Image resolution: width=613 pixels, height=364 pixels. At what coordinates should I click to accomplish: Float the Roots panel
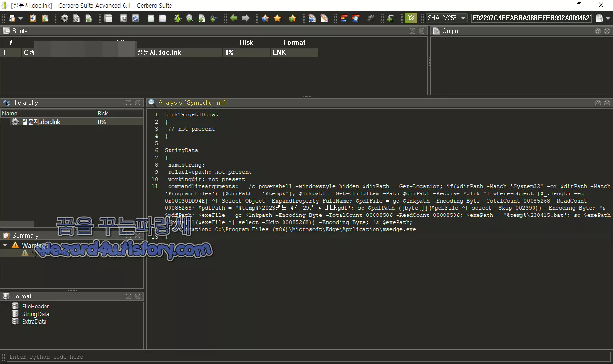coord(412,31)
